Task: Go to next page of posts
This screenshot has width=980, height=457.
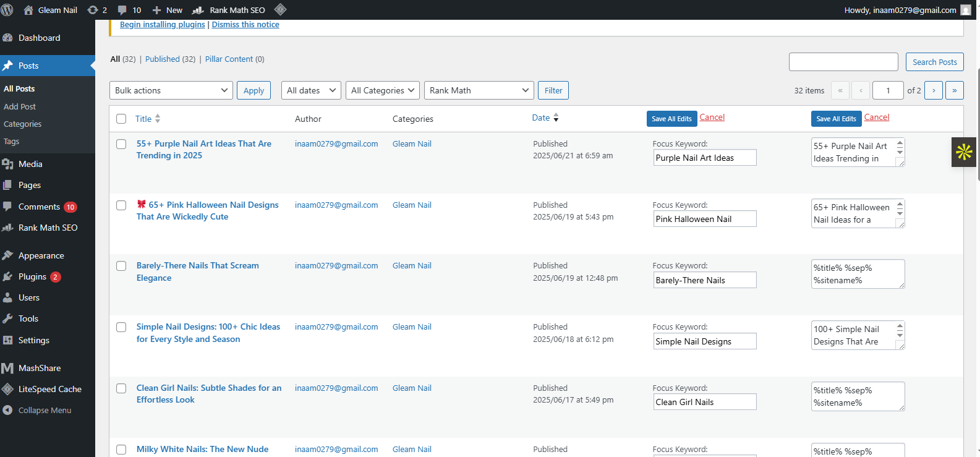Action: [x=934, y=90]
